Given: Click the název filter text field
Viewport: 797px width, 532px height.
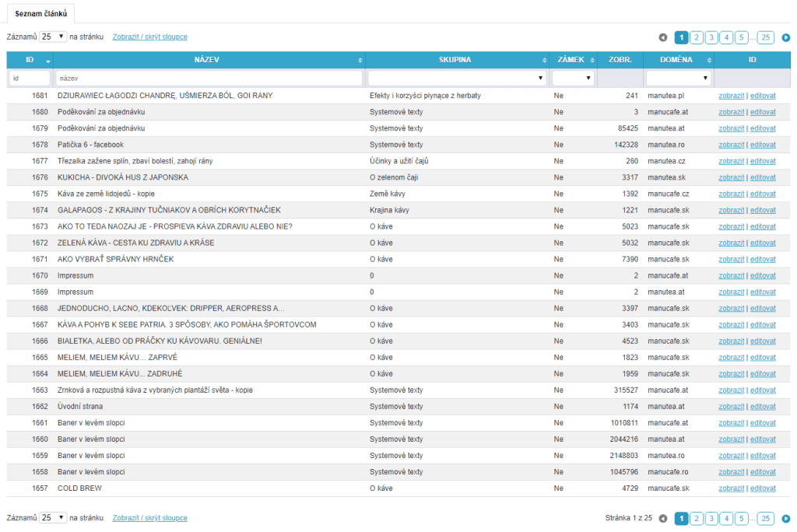Looking at the screenshot, I should click(x=209, y=79).
